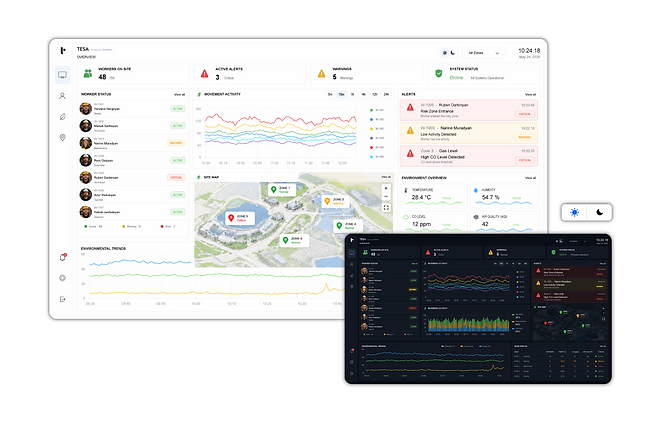Zoom out with map minus button

(386, 196)
